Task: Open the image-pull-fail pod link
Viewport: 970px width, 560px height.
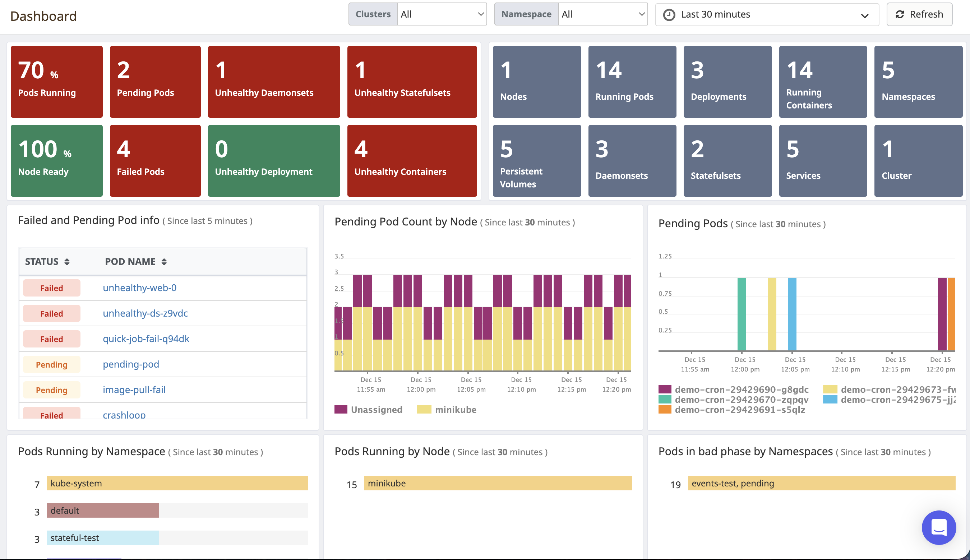Action: tap(134, 389)
